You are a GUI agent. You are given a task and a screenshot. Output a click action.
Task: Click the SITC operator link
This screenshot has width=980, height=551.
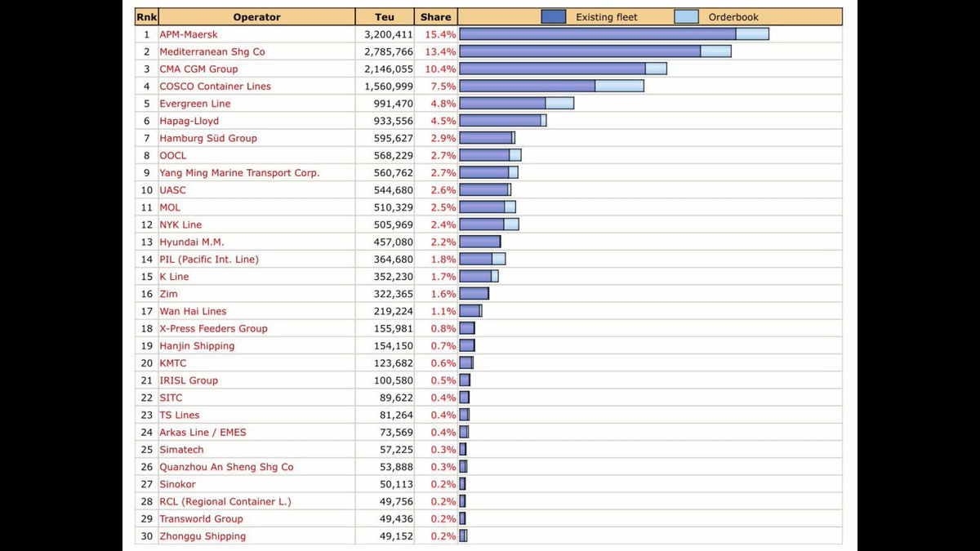point(171,398)
